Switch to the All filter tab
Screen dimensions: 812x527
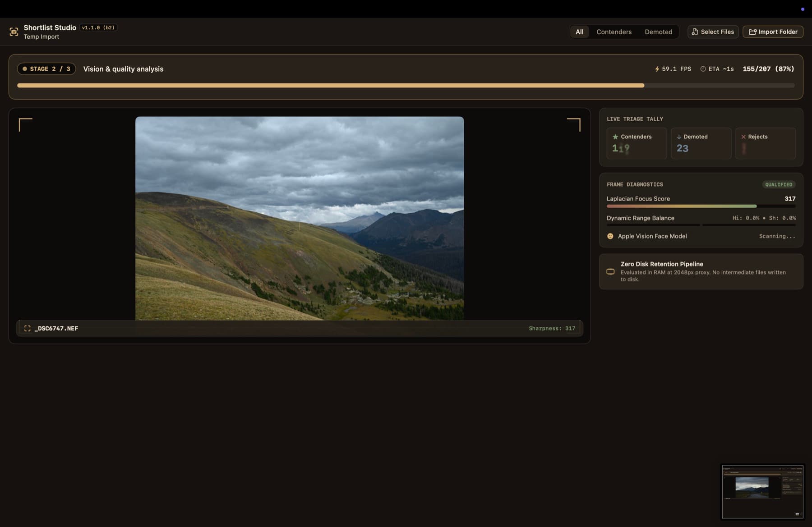pos(580,32)
